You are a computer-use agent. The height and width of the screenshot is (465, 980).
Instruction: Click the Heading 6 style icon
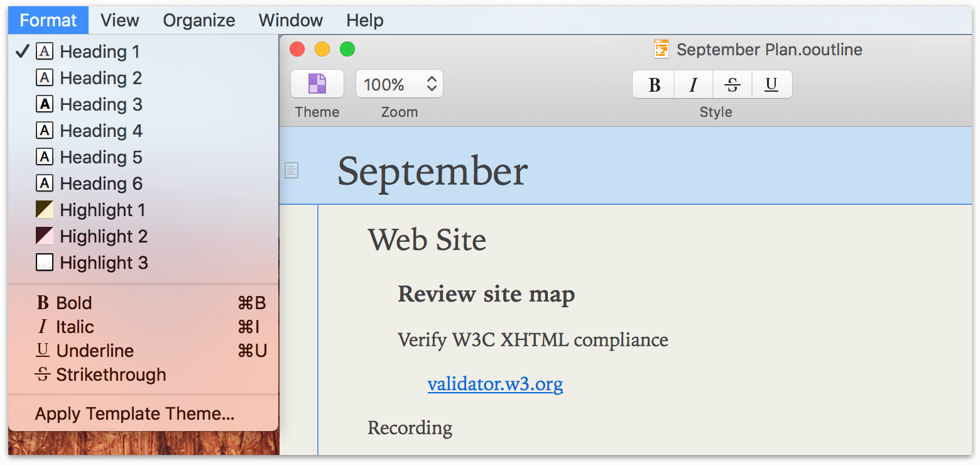45,183
